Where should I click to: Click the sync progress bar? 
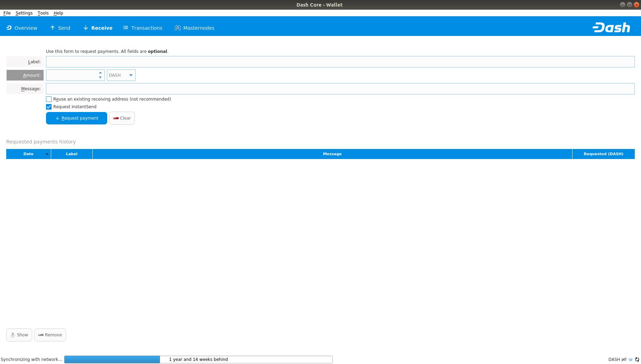(199, 360)
